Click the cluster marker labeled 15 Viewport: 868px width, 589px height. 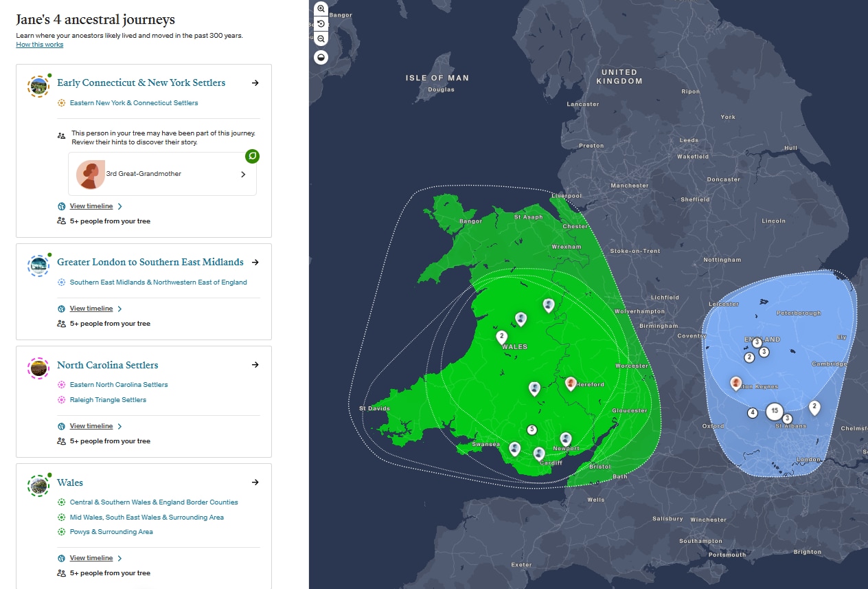pos(775,411)
